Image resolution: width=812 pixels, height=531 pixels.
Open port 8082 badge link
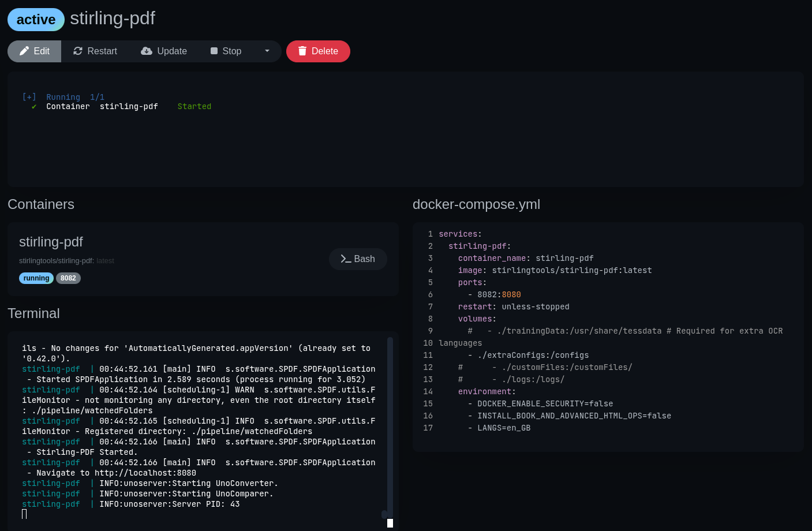(x=68, y=278)
